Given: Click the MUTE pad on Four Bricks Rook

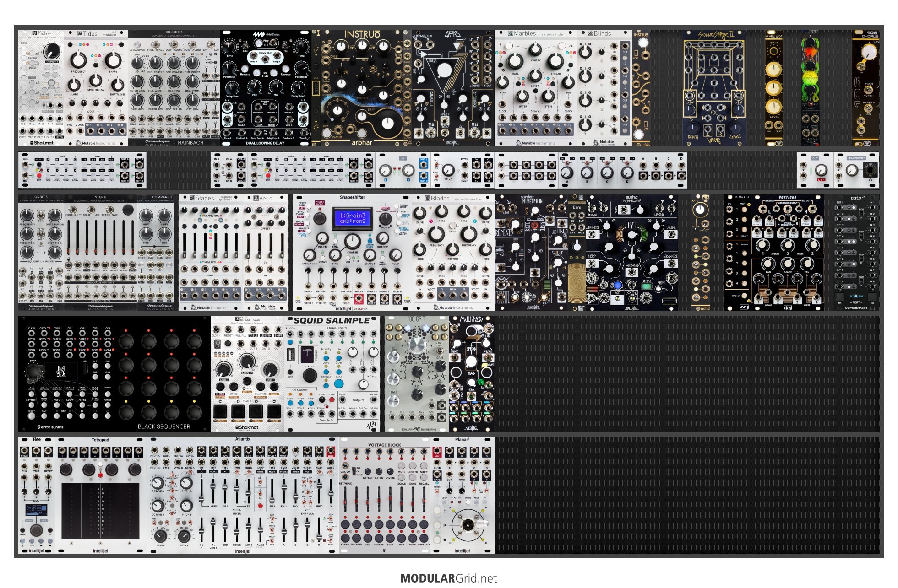Looking at the screenshot, I should 274,411.
